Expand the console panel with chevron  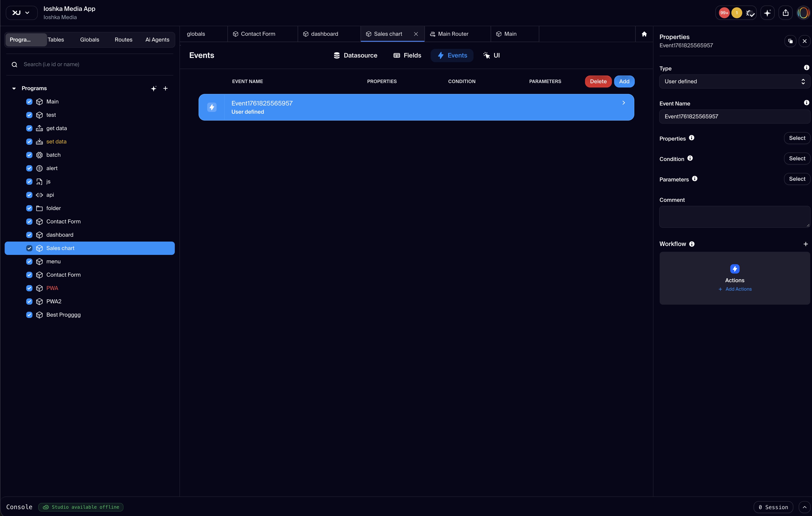(805, 507)
